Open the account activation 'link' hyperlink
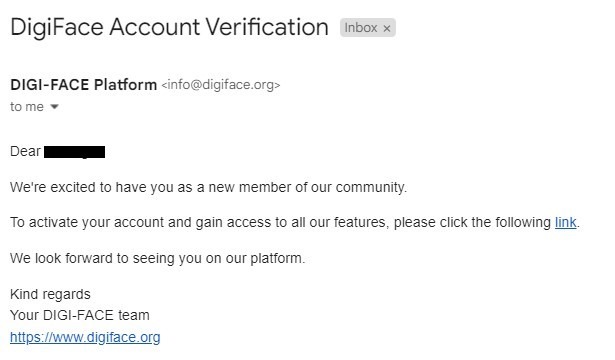The image size is (615, 360). tap(565, 222)
